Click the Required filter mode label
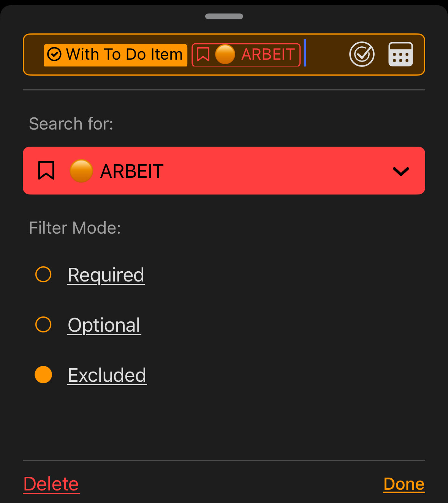The width and height of the screenshot is (448, 503). pyautogui.click(x=106, y=275)
